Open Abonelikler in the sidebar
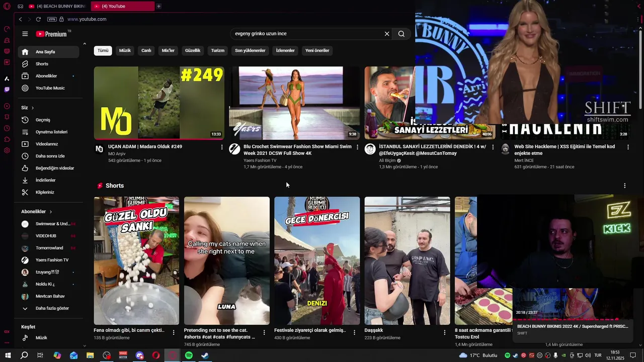The height and width of the screenshot is (362, 644). tap(49, 76)
